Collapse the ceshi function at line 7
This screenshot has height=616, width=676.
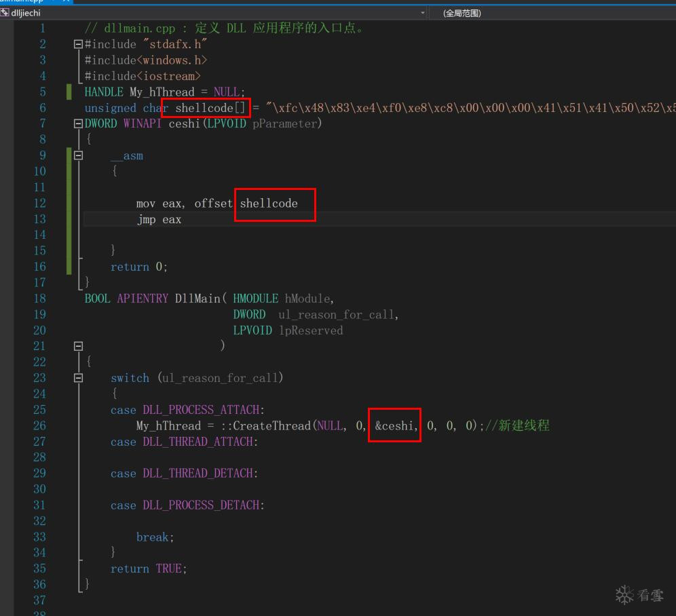point(78,123)
